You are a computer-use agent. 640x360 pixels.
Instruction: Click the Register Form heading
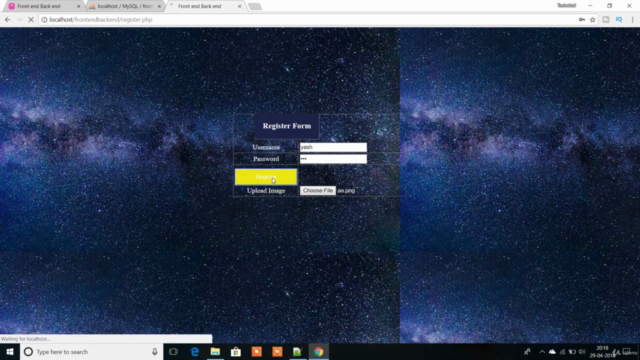tap(287, 126)
